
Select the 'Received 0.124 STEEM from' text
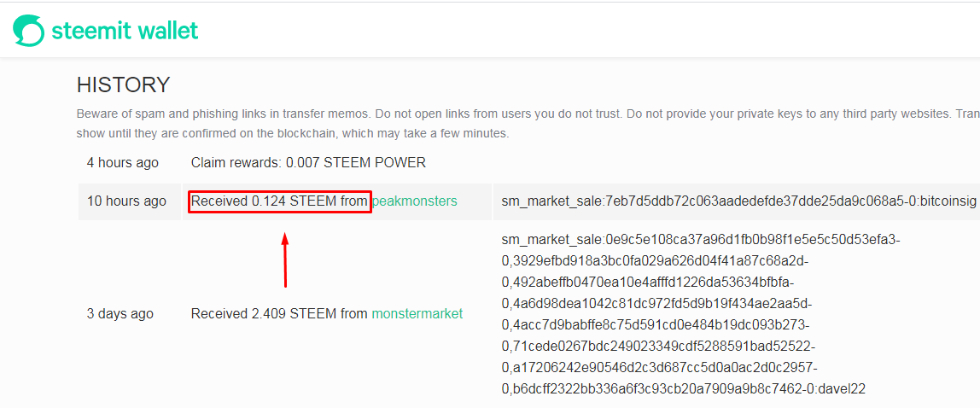pyautogui.click(x=279, y=201)
